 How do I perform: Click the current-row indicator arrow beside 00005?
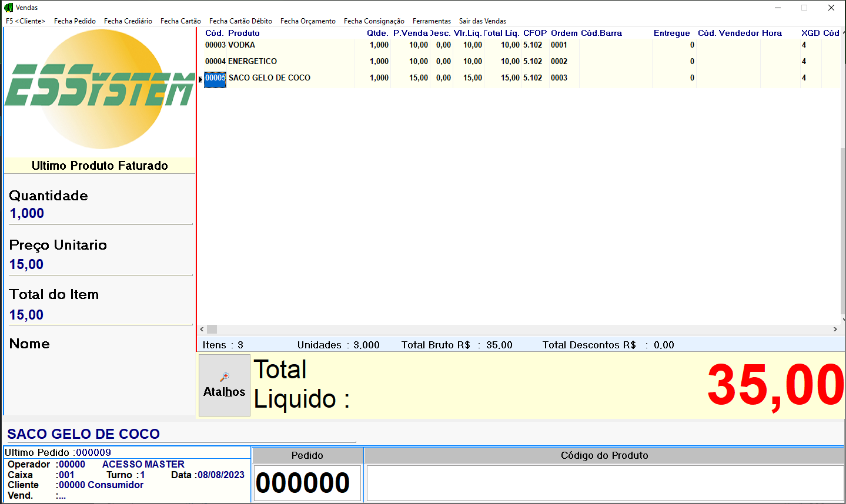pyautogui.click(x=200, y=79)
